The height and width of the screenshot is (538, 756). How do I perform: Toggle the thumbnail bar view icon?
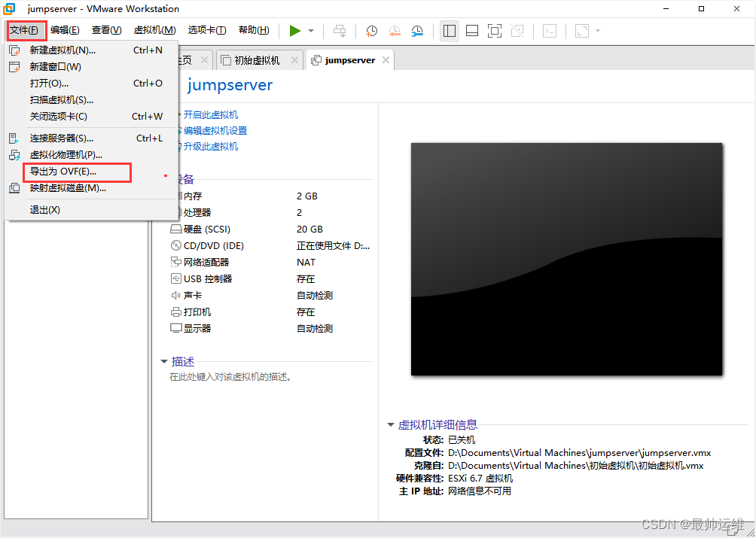[472, 31]
